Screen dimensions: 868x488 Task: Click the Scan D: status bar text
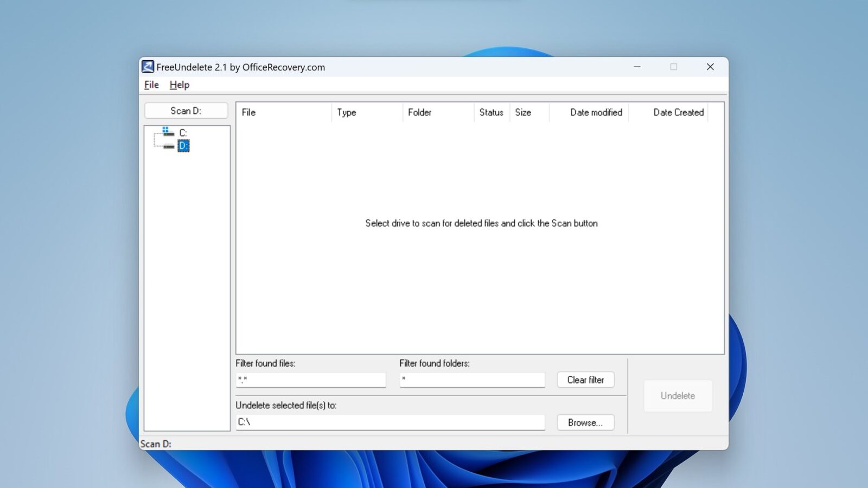156,444
